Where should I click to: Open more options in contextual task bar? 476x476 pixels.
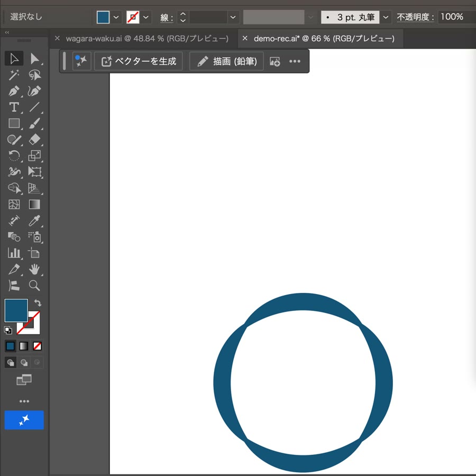click(x=295, y=61)
